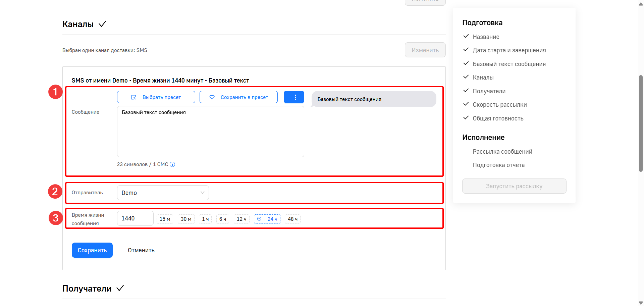This screenshot has height=306, width=644.
Task: Click the heart icon on Сохранить в пресет
Action: 212,97
